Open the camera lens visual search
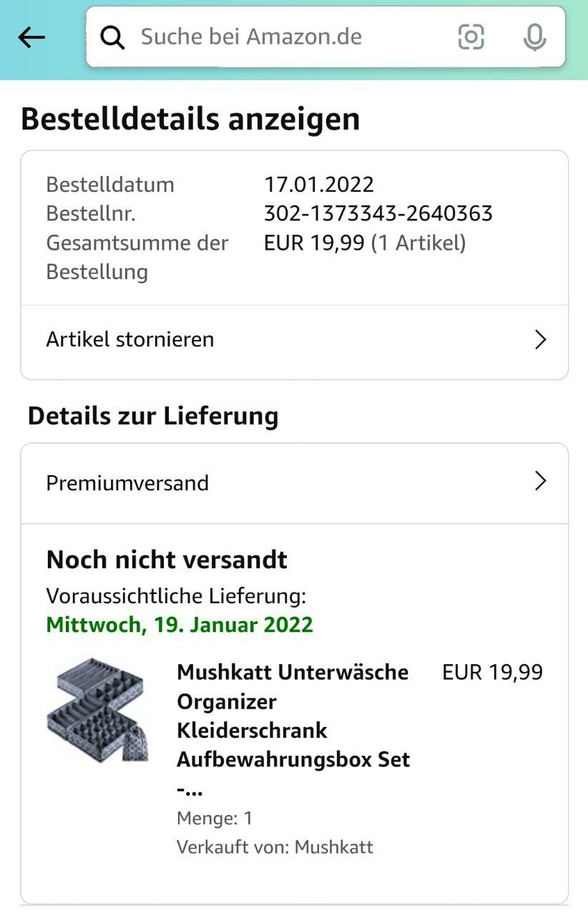Viewport: 588px width, 916px height. point(471,37)
